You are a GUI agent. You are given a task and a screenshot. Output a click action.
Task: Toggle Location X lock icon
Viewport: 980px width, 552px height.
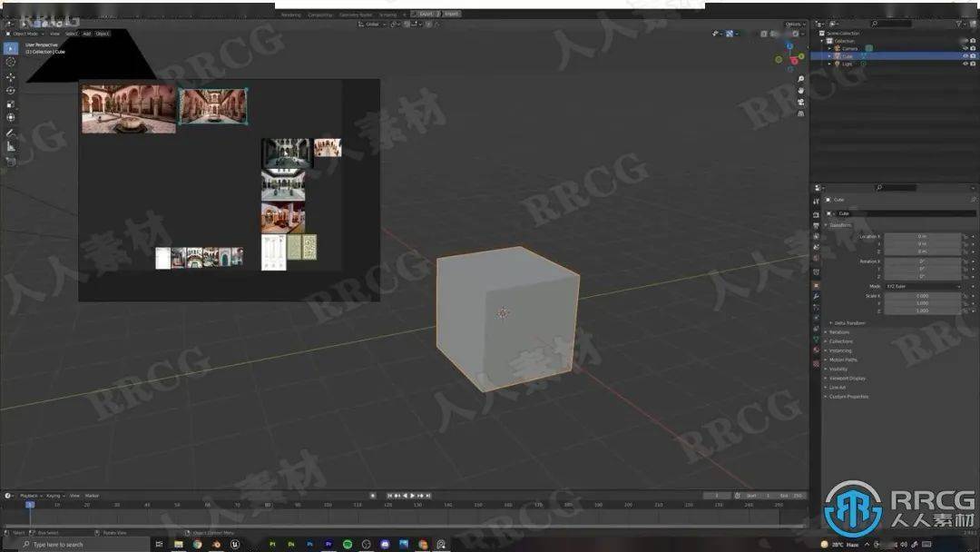point(965,236)
